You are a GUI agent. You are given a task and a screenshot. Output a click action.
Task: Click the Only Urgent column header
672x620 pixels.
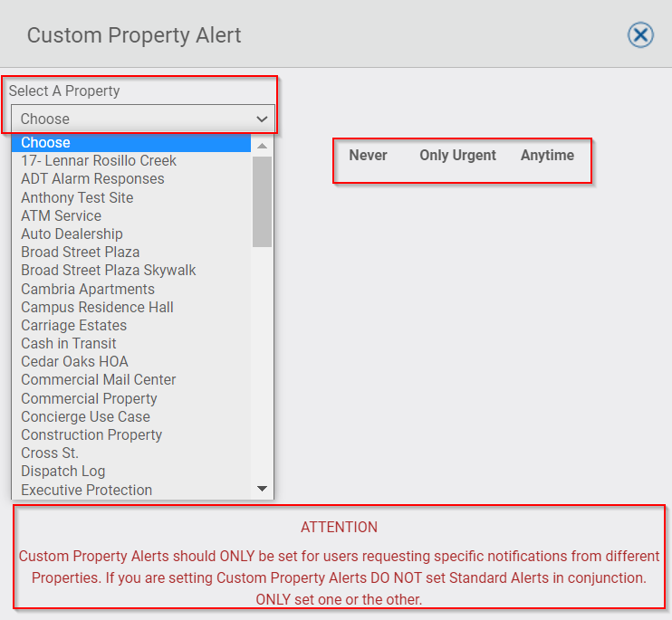tap(457, 155)
